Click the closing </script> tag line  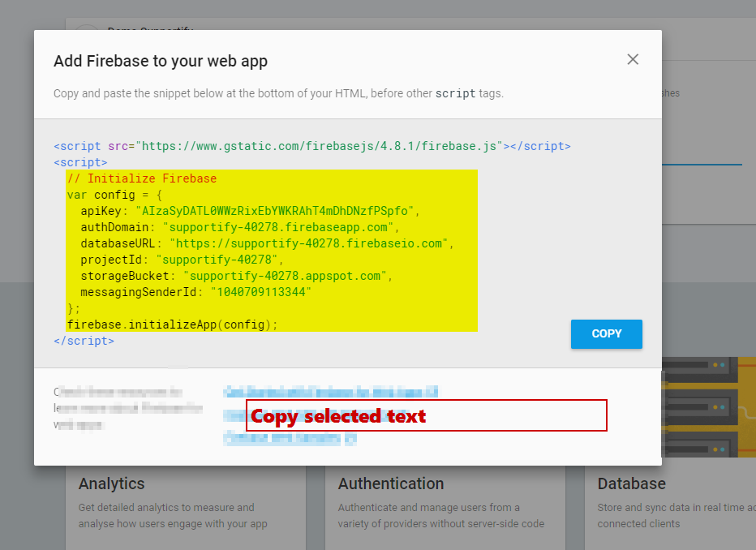(x=84, y=341)
